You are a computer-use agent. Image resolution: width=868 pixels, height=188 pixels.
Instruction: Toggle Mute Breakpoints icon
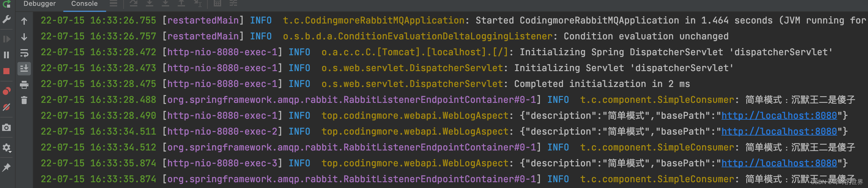[7, 107]
